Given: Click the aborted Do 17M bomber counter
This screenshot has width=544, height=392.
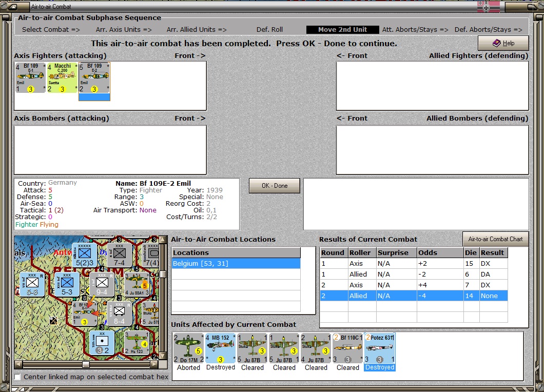Looking at the screenshot, I should click(x=188, y=348).
